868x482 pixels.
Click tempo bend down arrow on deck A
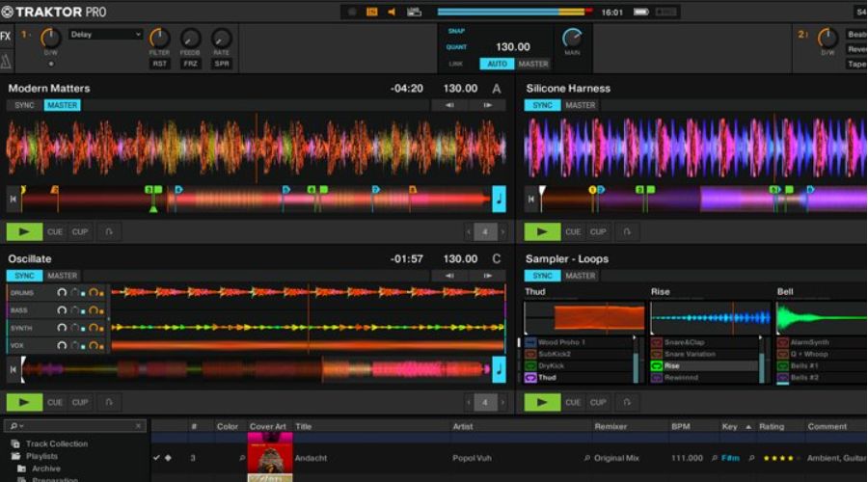[449, 105]
